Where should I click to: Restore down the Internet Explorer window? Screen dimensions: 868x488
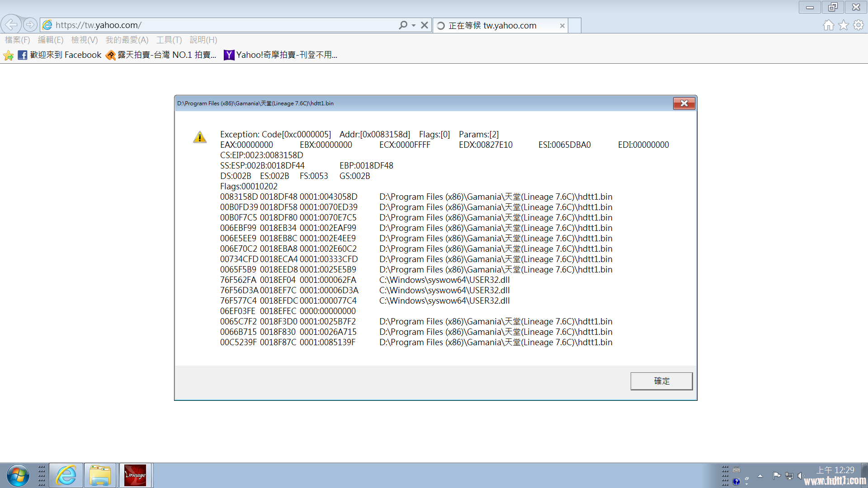(x=833, y=7)
